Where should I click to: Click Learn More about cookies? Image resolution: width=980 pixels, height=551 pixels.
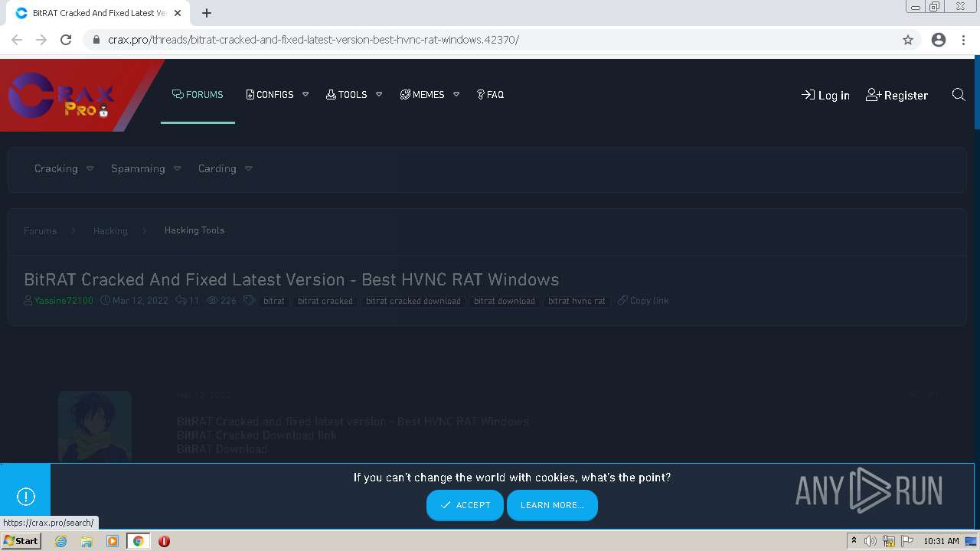point(552,505)
